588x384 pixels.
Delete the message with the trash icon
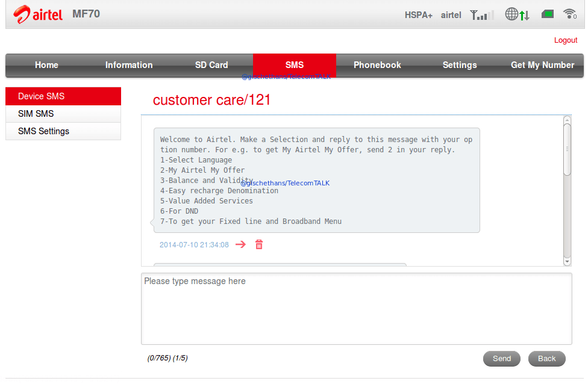pyautogui.click(x=259, y=244)
